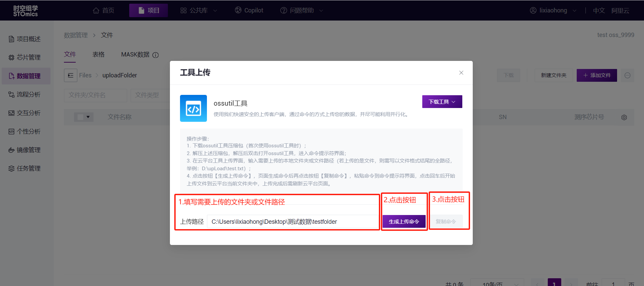Image resolution: width=644 pixels, height=286 pixels.
Task: Click the MASK数据 info icon
Action: (155, 55)
